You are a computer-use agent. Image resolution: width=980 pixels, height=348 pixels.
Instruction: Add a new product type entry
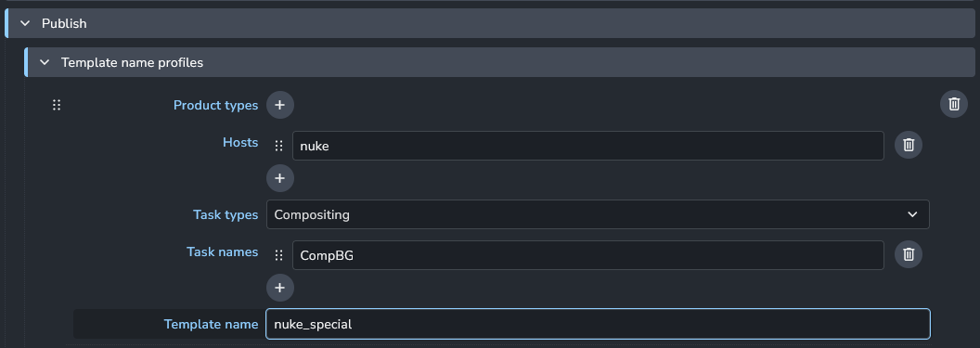coord(280,105)
